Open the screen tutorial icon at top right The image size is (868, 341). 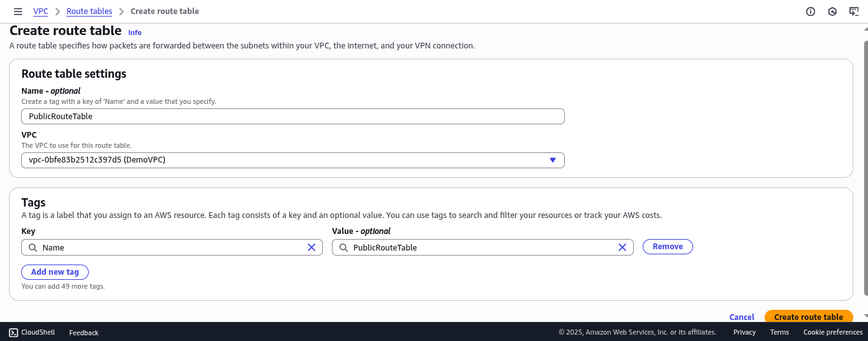(854, 11)
